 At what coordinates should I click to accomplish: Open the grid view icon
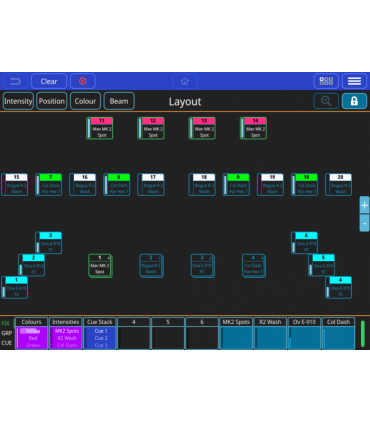(326, 81)
